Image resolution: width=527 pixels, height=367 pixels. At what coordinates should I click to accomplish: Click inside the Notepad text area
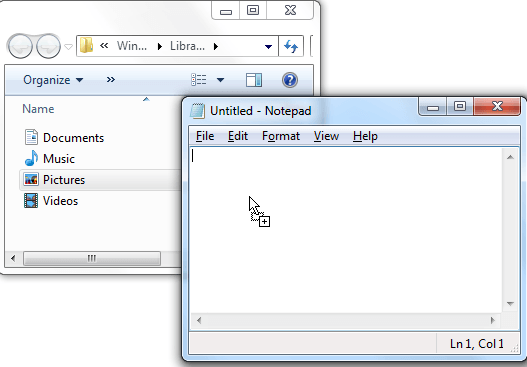pyautogui.click(x=346, y=231)
